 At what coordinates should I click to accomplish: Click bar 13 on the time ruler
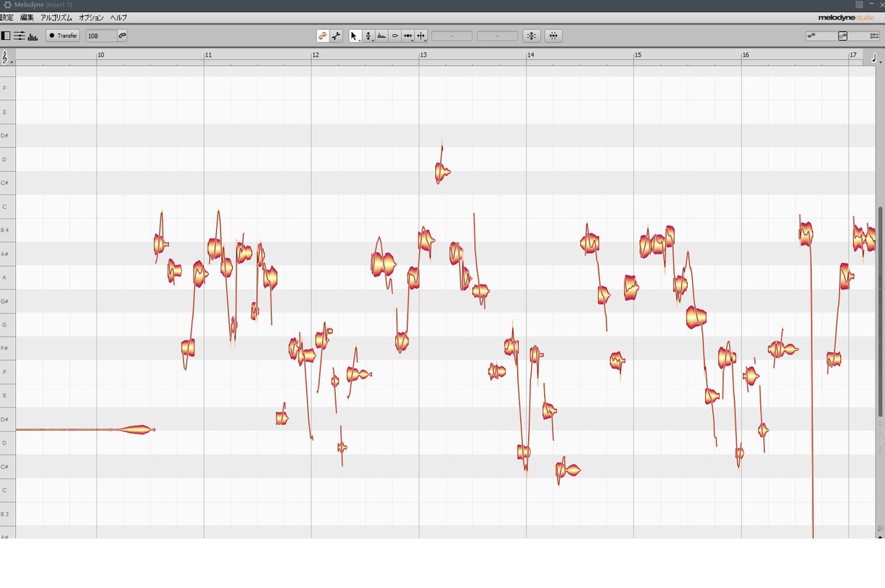coord(423,55)
